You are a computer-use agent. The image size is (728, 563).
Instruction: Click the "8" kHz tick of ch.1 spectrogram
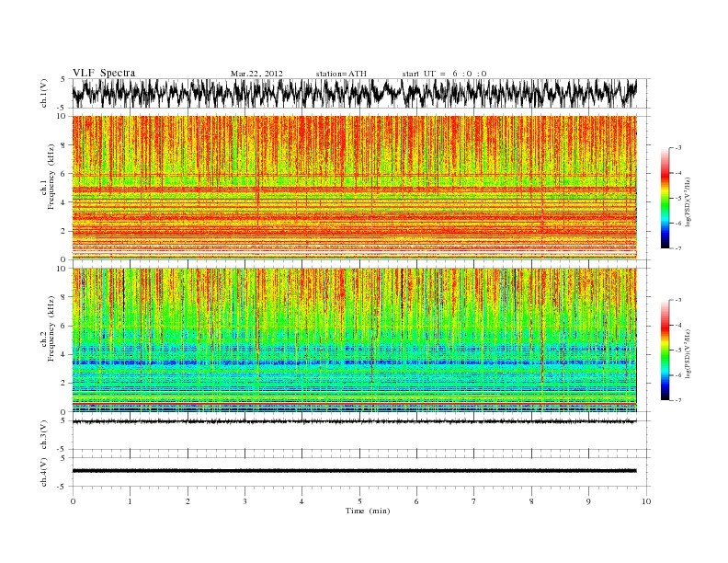point(63,145)
